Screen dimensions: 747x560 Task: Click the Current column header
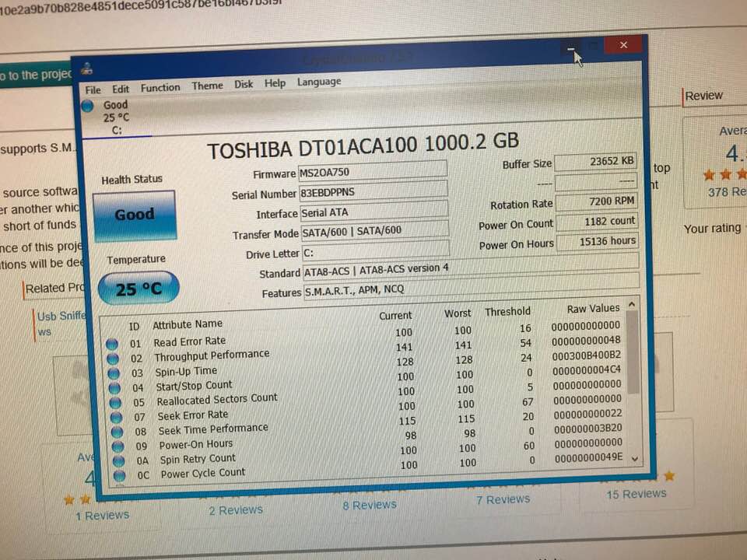pyautogui.click(x=395, y=316)
